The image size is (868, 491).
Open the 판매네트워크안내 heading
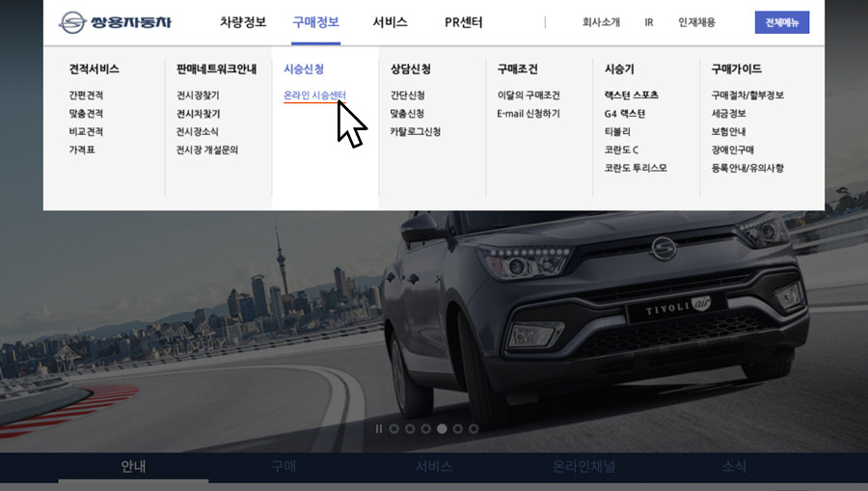216,69
